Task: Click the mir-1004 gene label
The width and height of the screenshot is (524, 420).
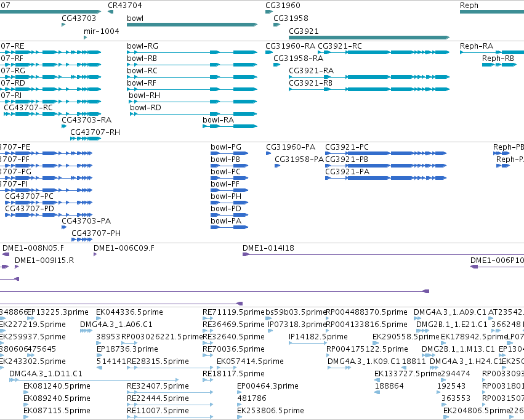Action: (101, 31)
